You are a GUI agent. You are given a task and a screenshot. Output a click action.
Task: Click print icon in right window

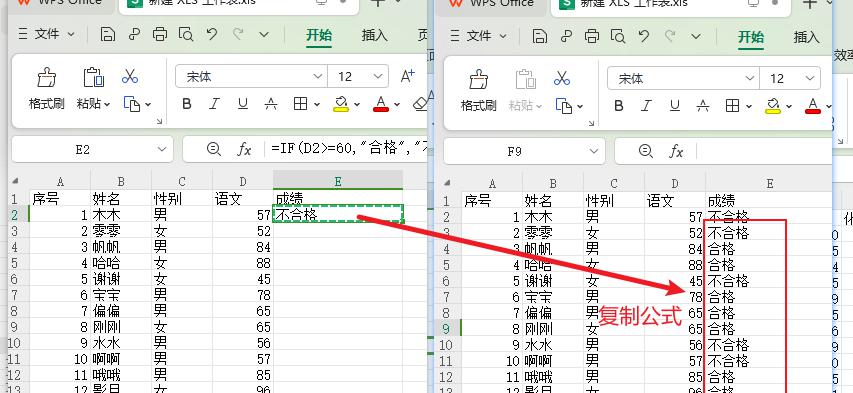point(592,36)
